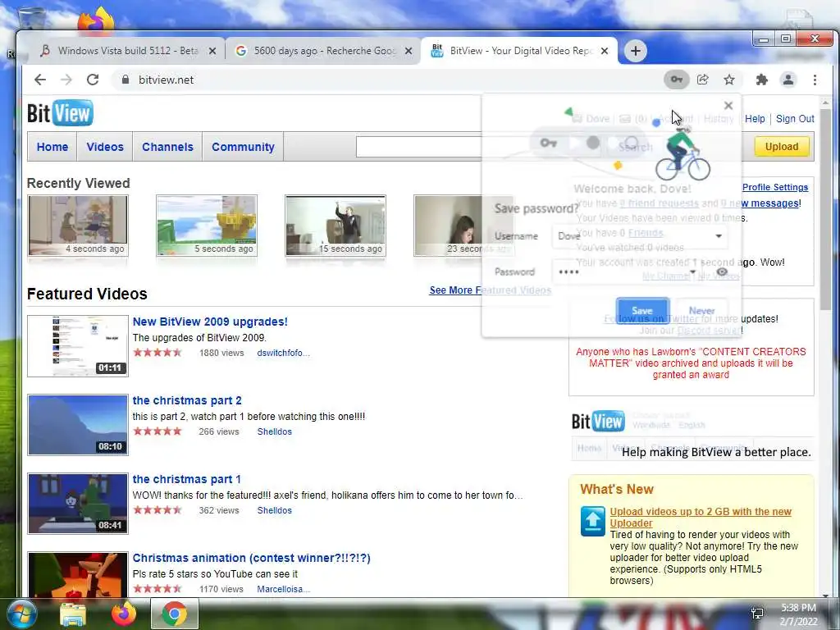Visit uploader dswitchfofo channel link
Screen dimensions: 840x630
point(283,353)
